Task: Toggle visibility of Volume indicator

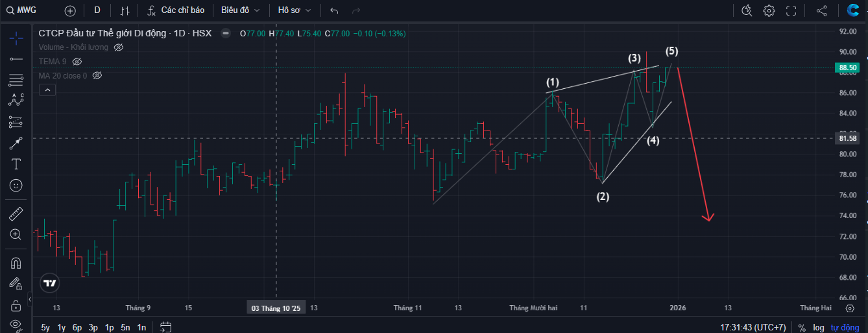Action: coord(119,47)
